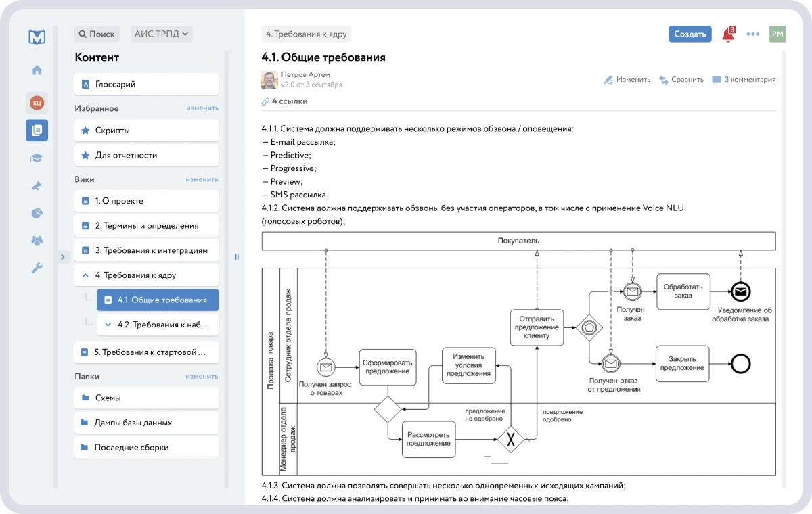
Task: Expand the left sidebar with arrow toggle
Action: point(62,256)
